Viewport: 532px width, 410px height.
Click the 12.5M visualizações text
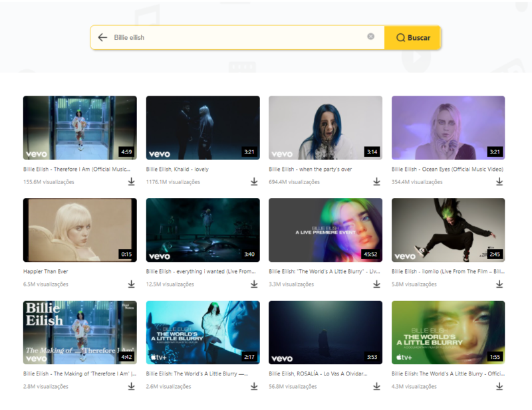tap(170, 284)
